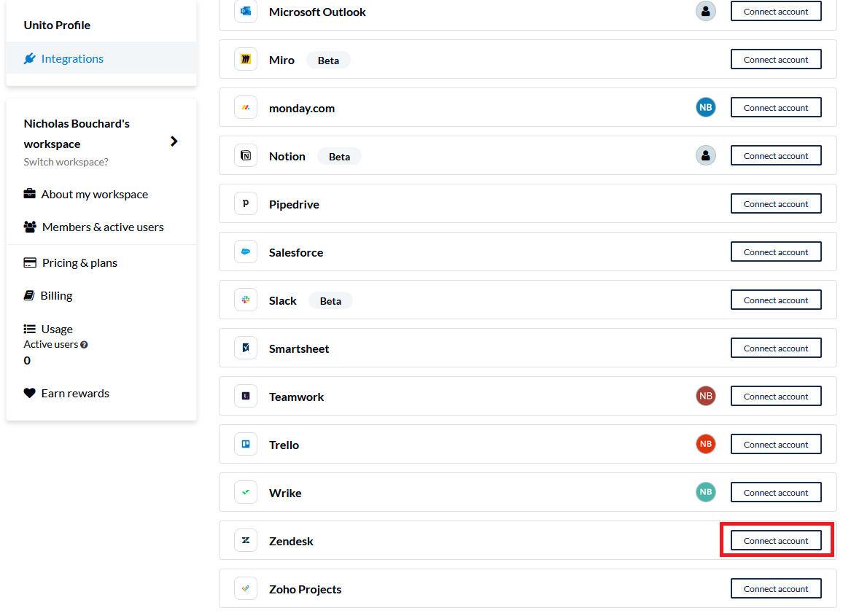
Task: Connect account for Notion
Action: pos(776,155)
